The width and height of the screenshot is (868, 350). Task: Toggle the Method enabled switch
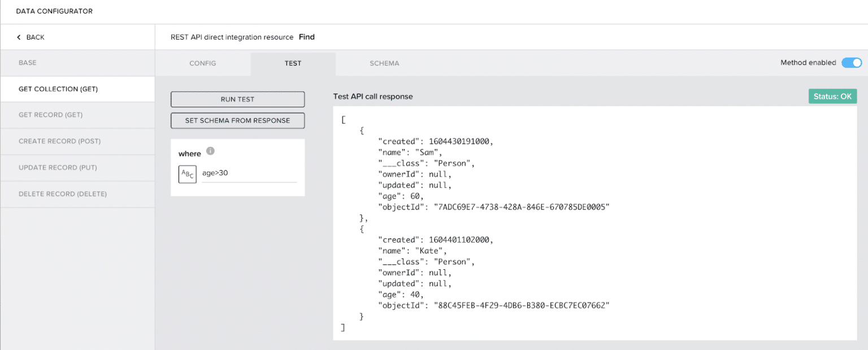tap(851, 63)
